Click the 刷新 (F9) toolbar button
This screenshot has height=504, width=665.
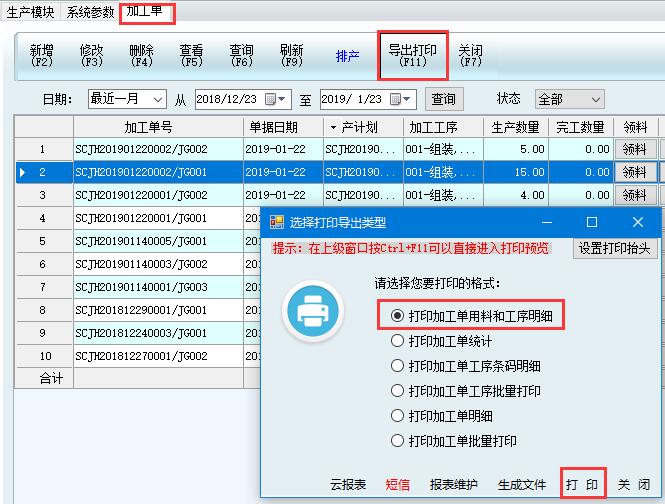click(x=291, y=56)
